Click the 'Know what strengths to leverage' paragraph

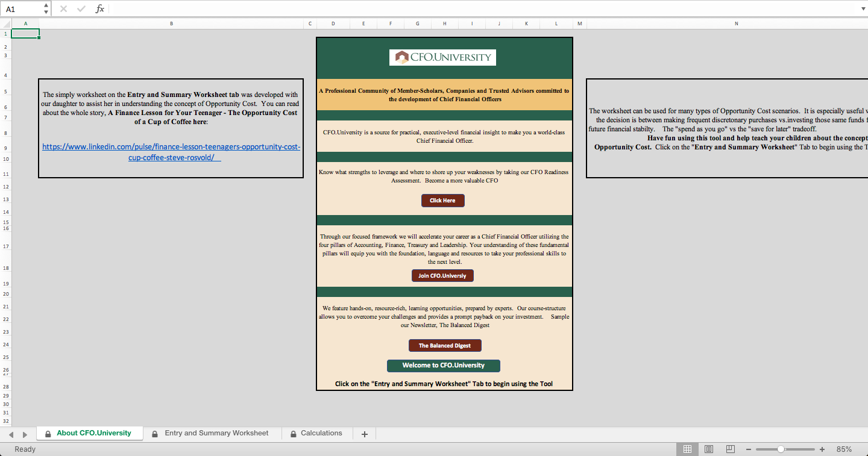[444, 176]
